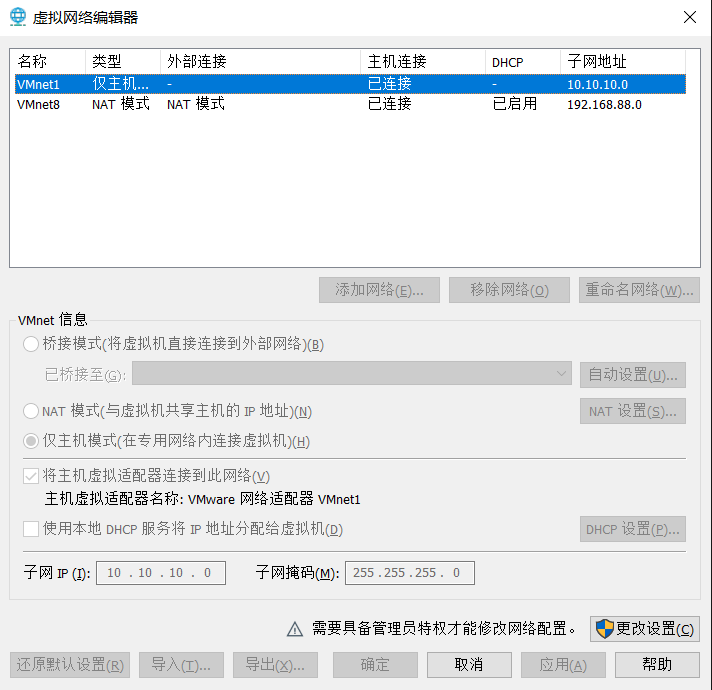
Task: Click the 重命名网络(W)... button
Action: tap(639, 290)
